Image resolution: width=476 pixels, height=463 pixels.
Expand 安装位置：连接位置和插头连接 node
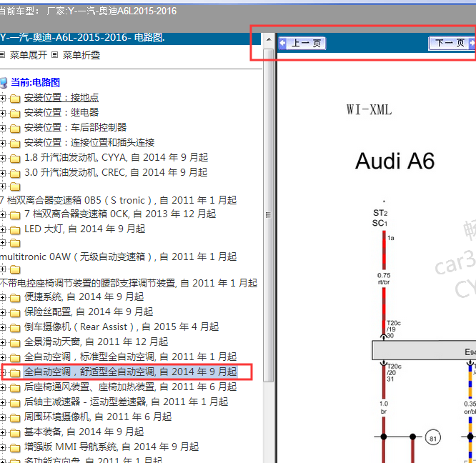(x=3, y=143)
